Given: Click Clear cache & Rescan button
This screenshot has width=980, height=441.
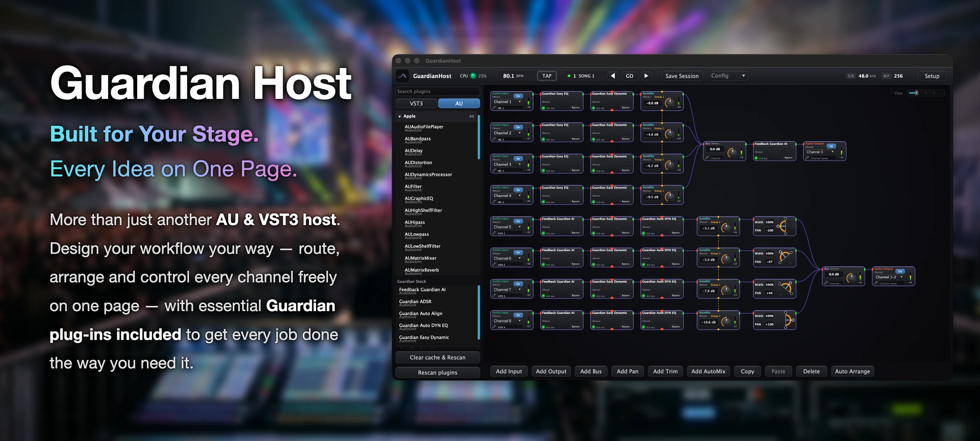Looking at the screenshot, I should [x=437, y=357].
